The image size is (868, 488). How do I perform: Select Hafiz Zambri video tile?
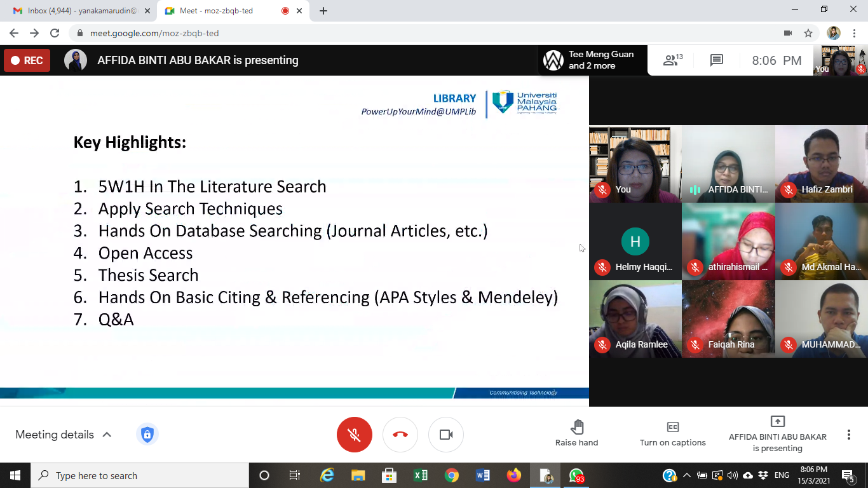(x=822, y=164)
